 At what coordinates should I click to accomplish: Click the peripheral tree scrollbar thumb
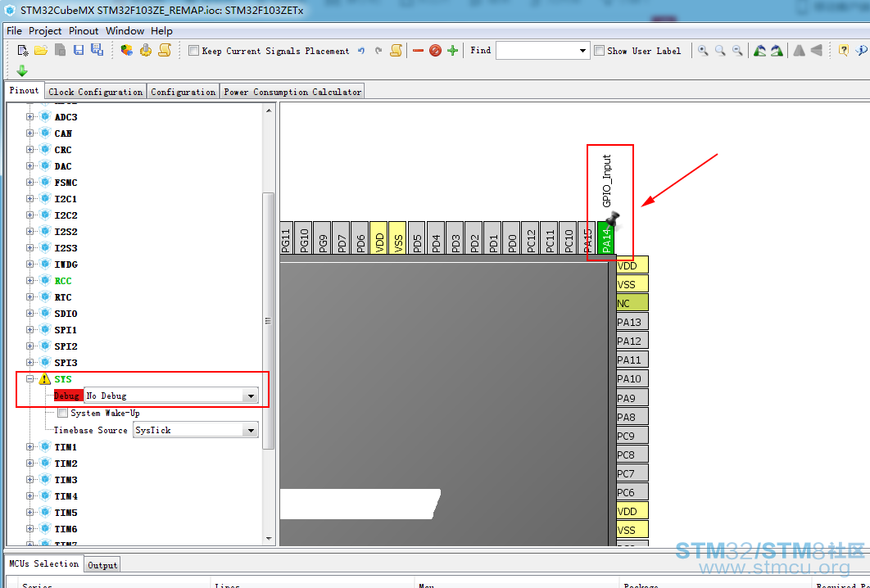point(269,321)
